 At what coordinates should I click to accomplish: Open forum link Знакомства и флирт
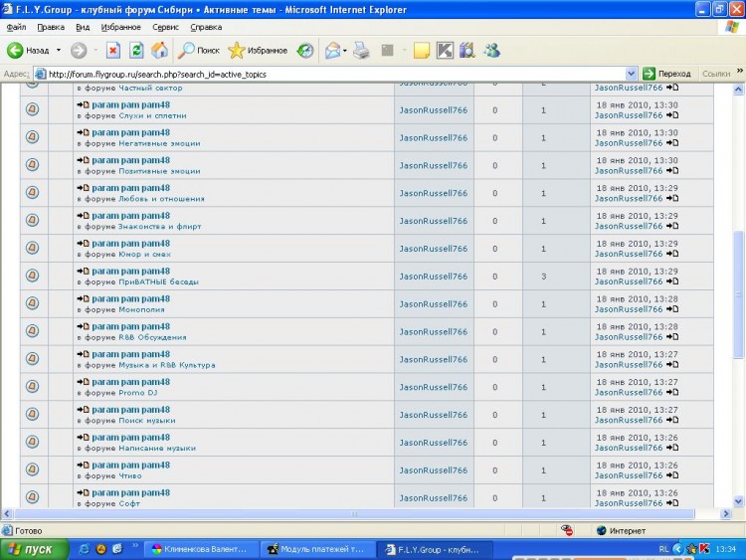[159, 227]
